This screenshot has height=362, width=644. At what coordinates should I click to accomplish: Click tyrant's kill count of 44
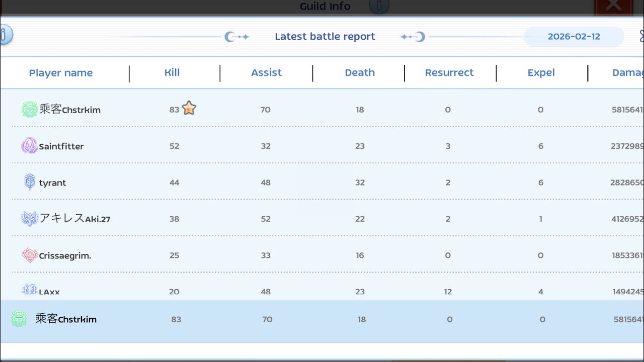[174, 183]
